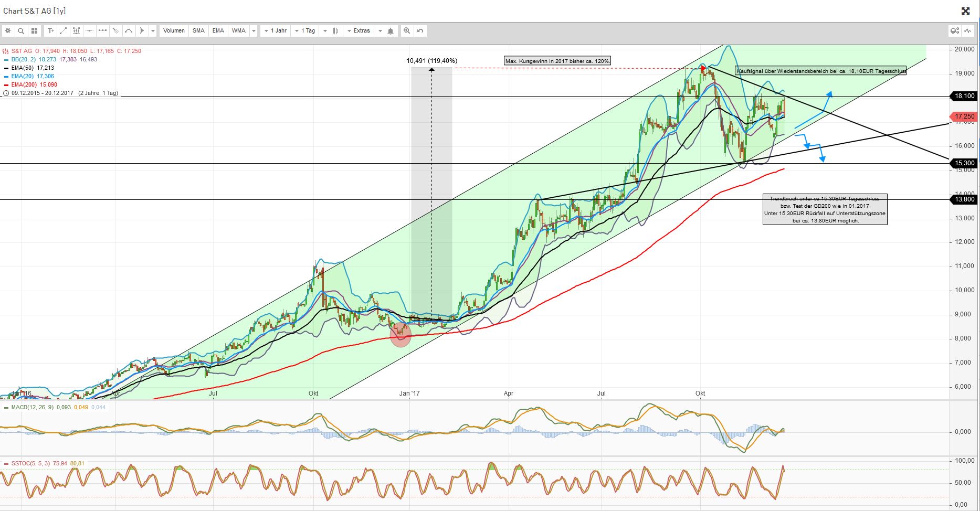Open the alarm bell icon

(389, 30)
